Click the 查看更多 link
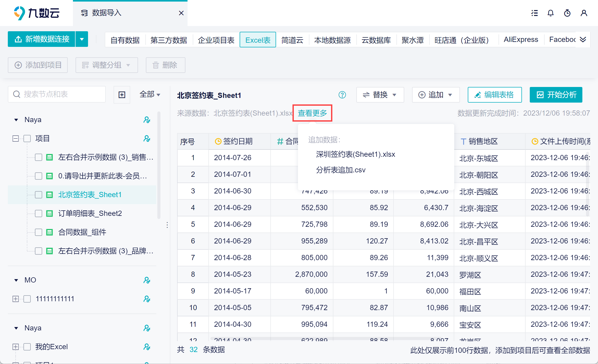 coord(312,113)
